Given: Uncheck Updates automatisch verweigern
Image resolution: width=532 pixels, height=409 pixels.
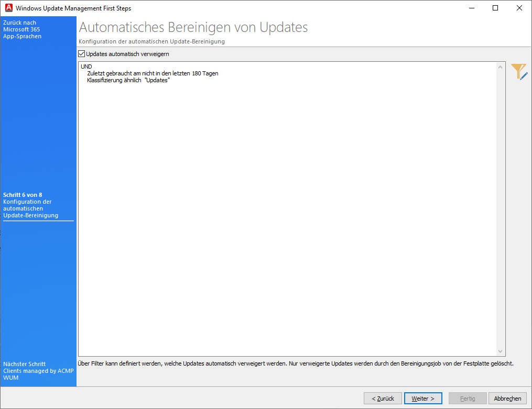Looking at the screenshot, I should tap(81, 53).
